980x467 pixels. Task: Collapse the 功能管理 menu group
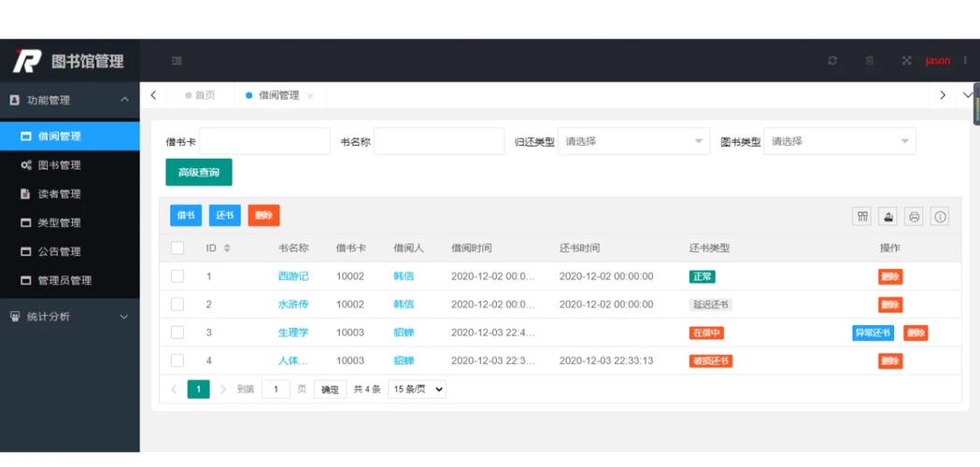point(69,100)
